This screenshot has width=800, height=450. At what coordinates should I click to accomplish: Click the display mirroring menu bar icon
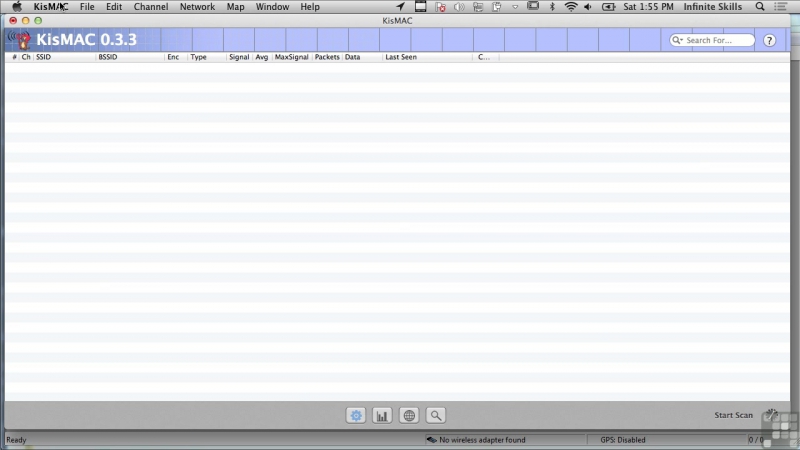(x=533, y=7)
